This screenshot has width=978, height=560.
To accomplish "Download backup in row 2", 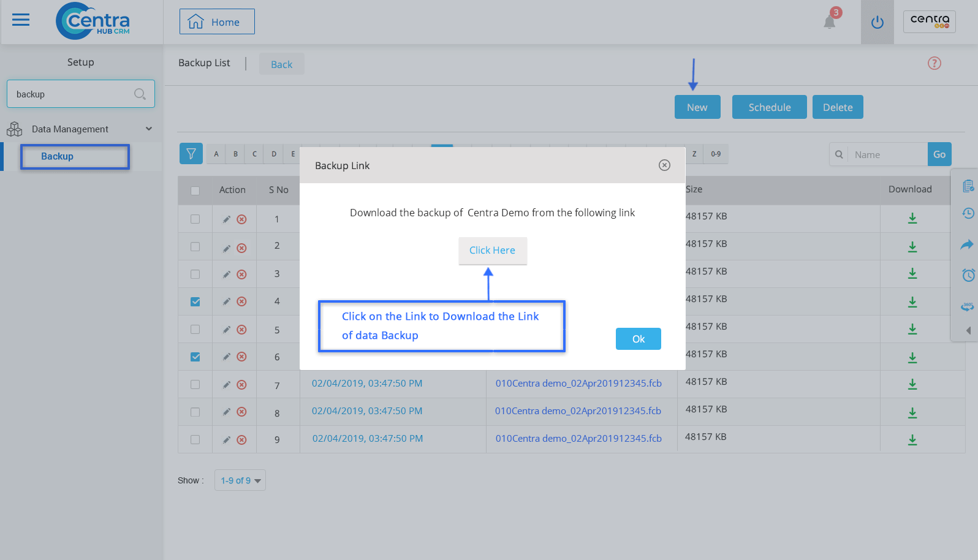I will point(912,246).
